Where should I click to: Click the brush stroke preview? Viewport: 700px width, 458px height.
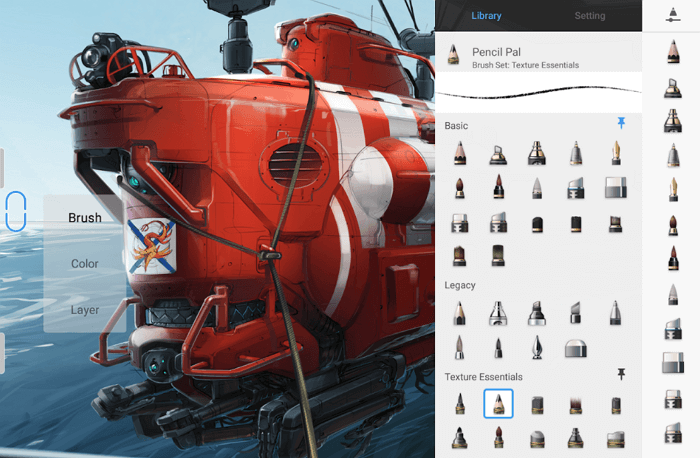point(538,94)
